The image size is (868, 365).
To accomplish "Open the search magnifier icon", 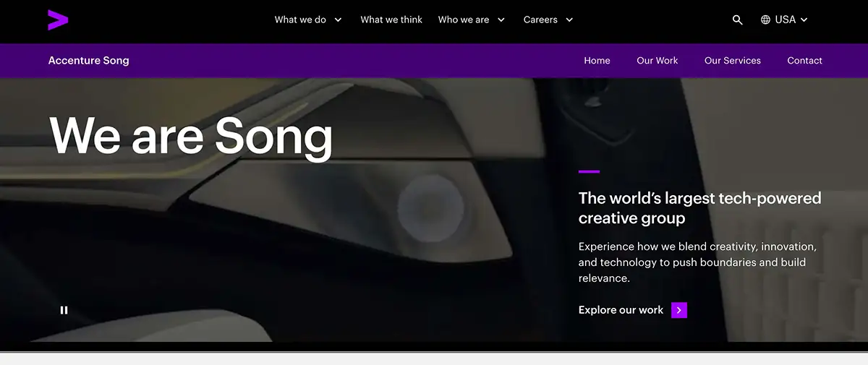I will 738,20.
